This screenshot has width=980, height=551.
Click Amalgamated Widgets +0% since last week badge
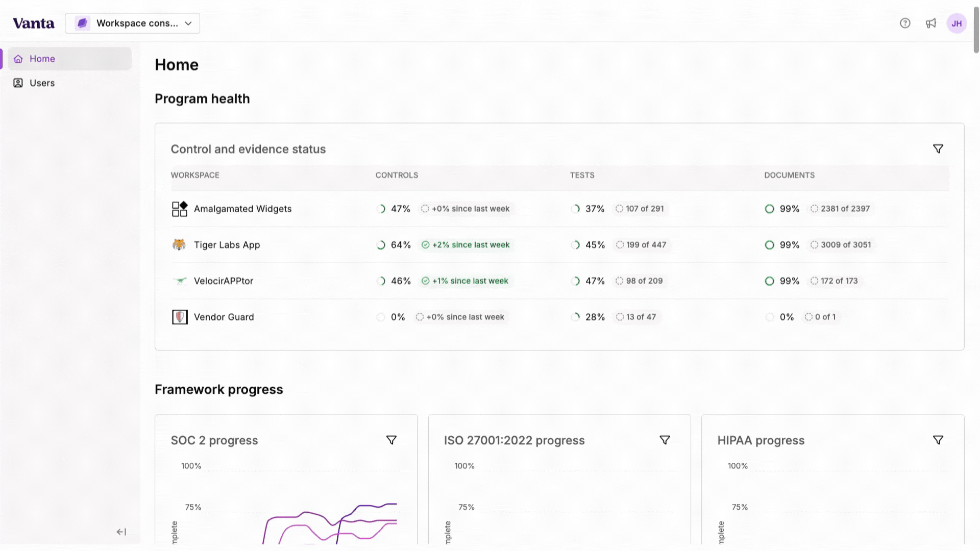click(465, 209)
